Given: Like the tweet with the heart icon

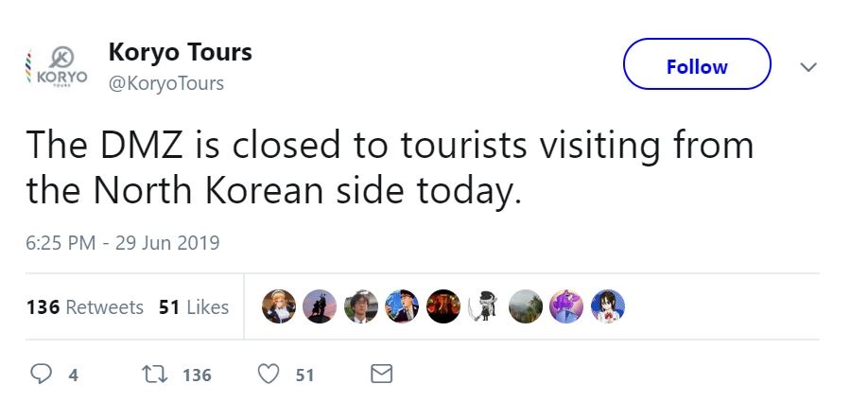Looking at the screenshot, I should [269, 375].
